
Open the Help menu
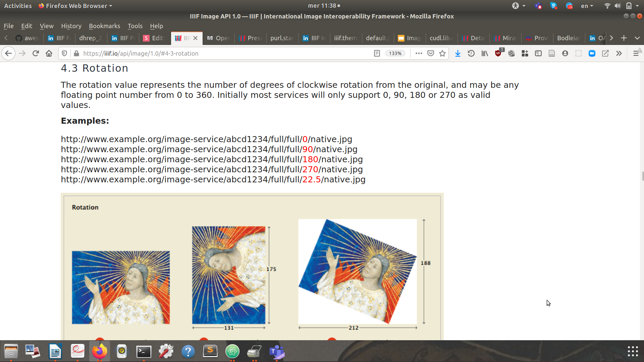pos(156,26)
